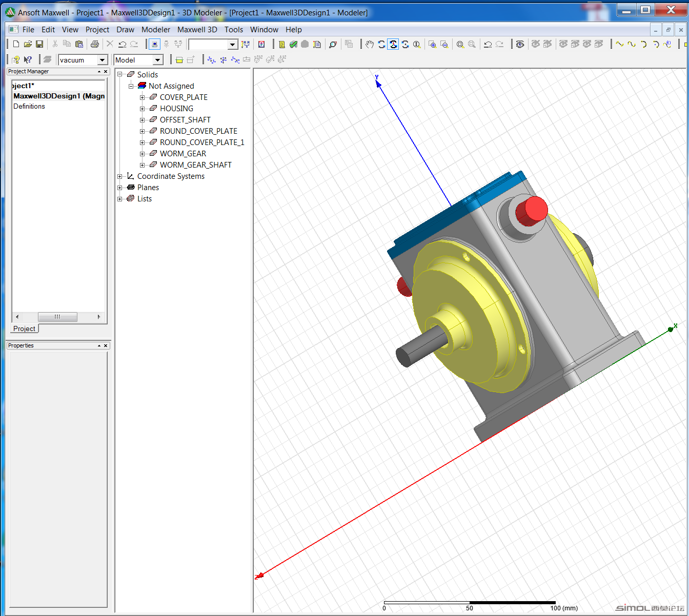Expand the WORM_GEAR node

[143, 154]
